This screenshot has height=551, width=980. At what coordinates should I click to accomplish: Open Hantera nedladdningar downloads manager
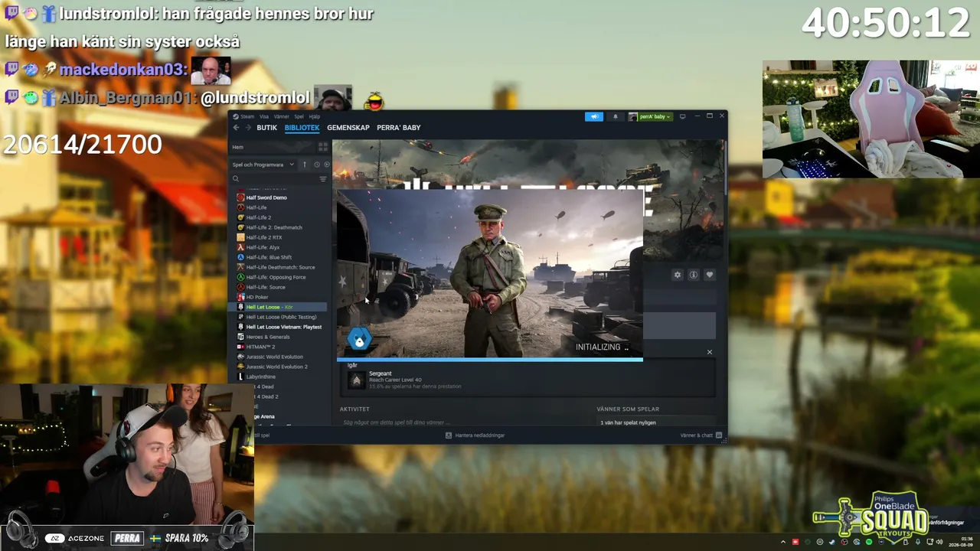[x=475, y=435]
